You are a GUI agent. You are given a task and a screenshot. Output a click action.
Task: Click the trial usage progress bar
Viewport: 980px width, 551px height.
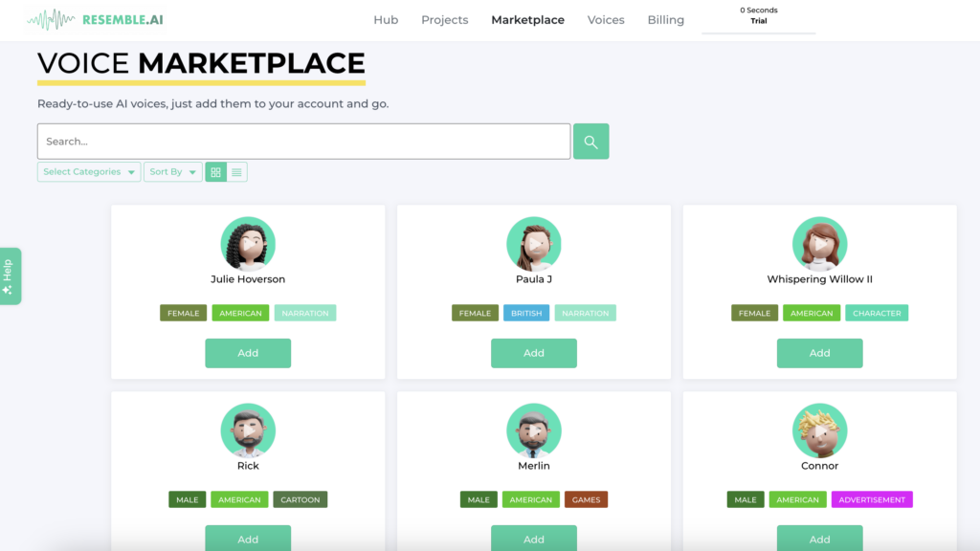click(758, 33)
